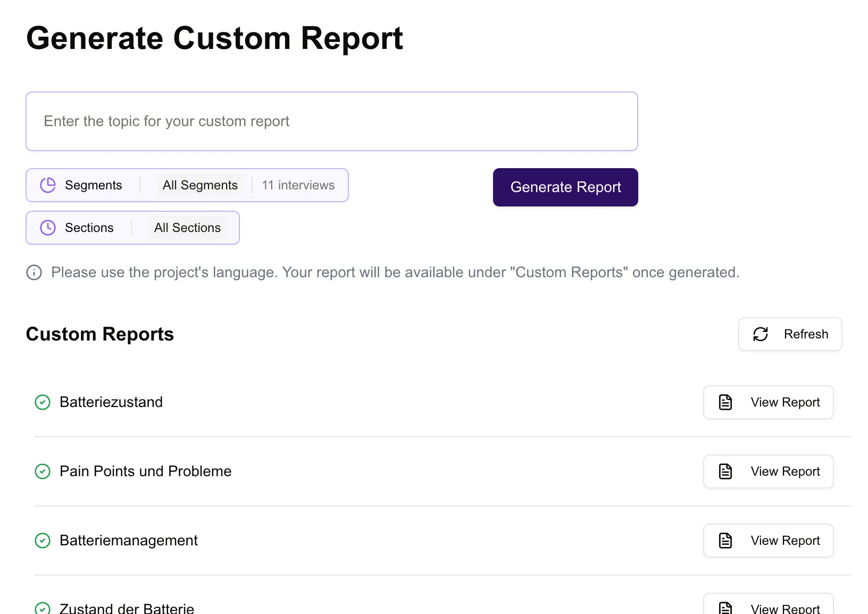The image size is (868, 614).
Task: Open the All Segments selector
Action: point(199,185)
